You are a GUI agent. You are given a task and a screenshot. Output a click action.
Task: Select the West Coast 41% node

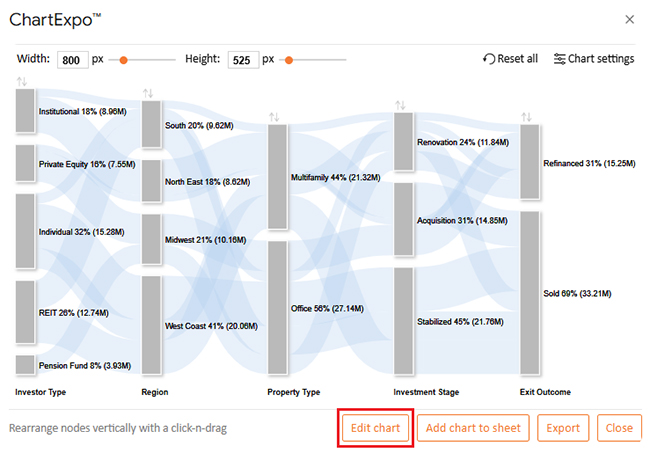pos(151,325)
